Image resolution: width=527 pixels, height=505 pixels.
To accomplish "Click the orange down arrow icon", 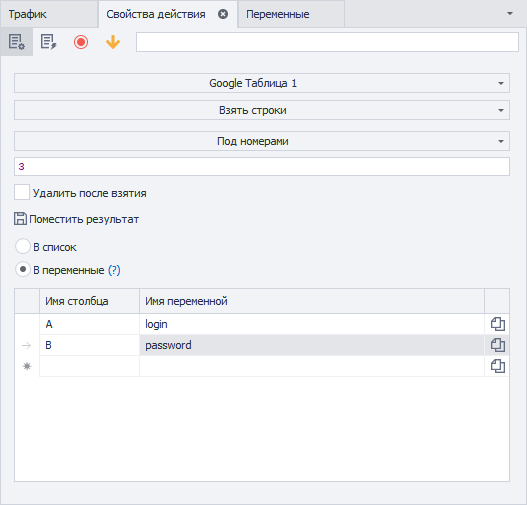I will tap(113, 42).
